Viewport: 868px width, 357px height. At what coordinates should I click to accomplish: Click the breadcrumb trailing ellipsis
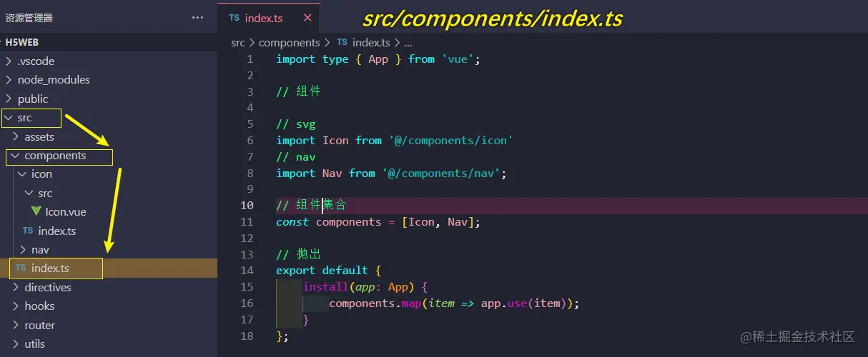point(408,43)
